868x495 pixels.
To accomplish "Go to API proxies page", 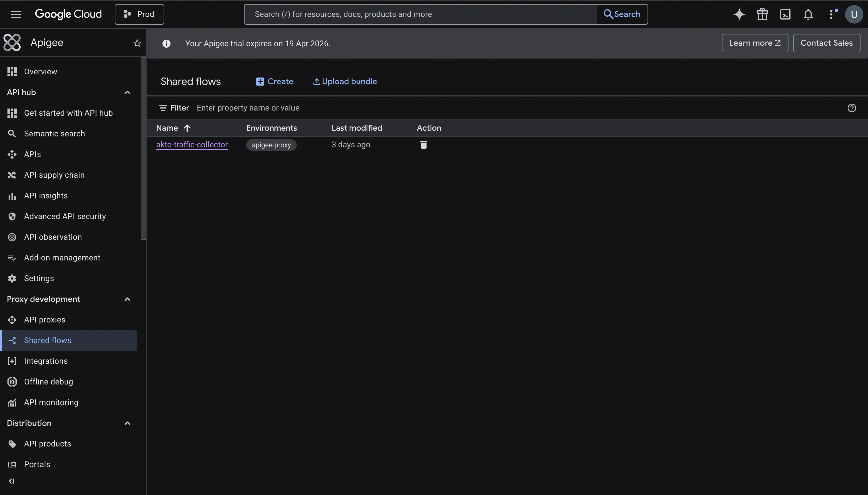I will [x=44, y=320].
